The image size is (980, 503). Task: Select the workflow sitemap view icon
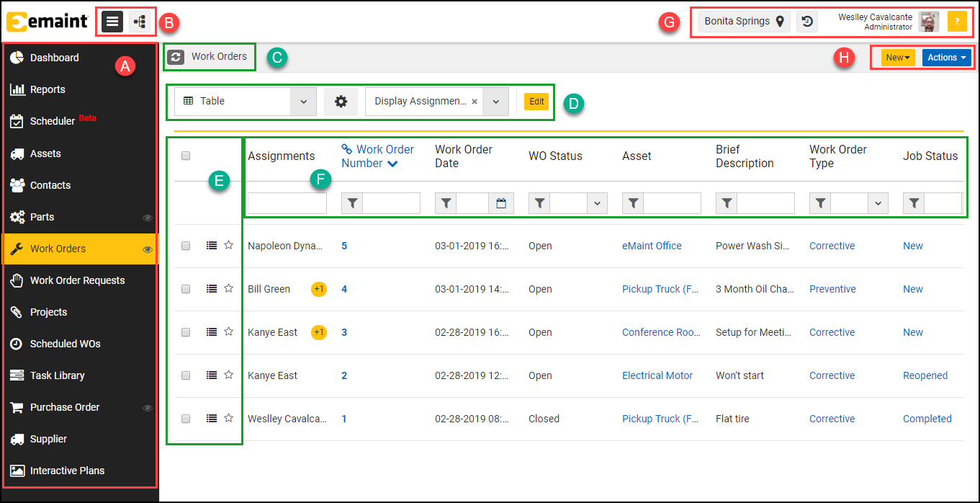[x=140, y=21]
